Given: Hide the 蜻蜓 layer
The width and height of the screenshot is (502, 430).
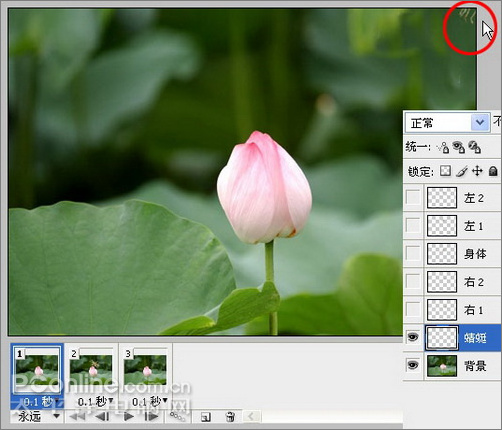Looking at the screenshot, I should pos(413,337).
